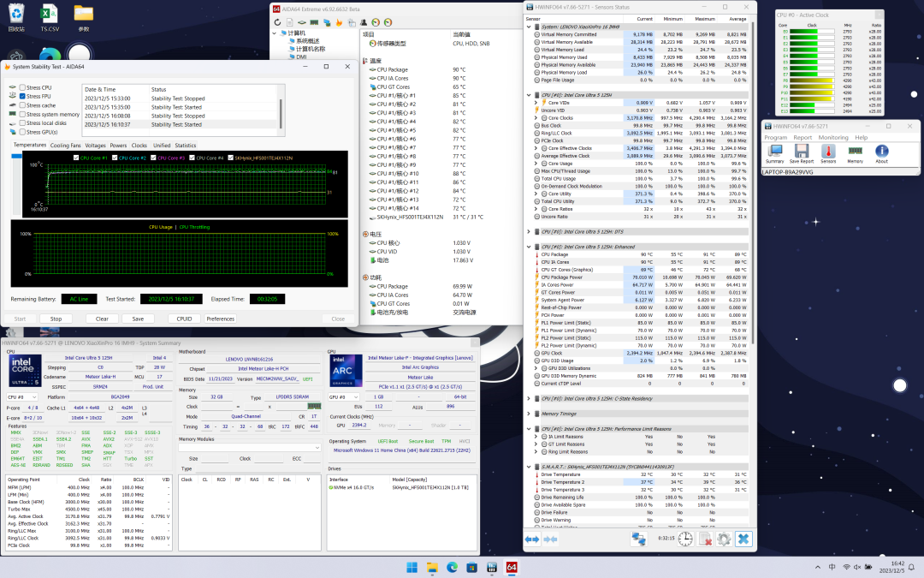Viewport: 924px width, 578px height.
Task: Open the CPU #0 dropdown in System Summary
Action: point(21,397)
